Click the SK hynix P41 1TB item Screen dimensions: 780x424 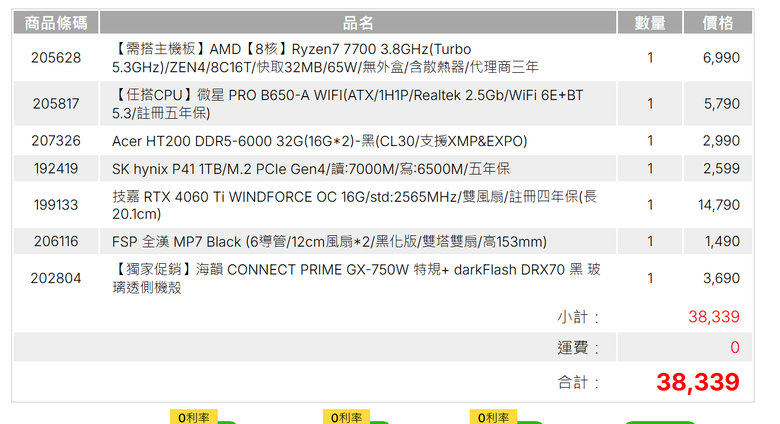point(311,169)
